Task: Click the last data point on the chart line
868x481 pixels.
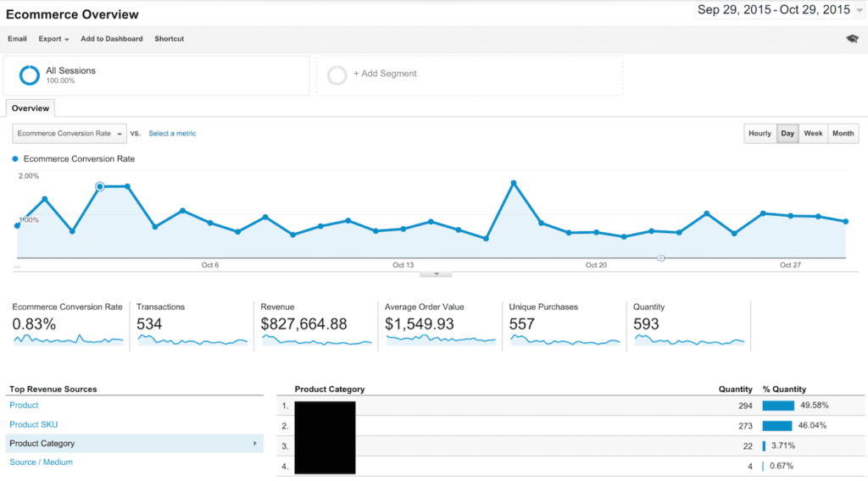Action: (x=846, y=222)
